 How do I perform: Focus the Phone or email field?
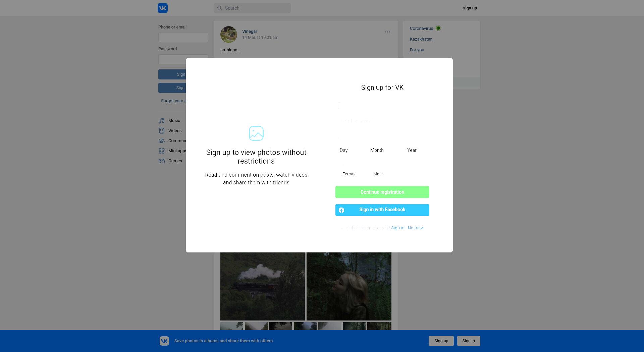183,37
